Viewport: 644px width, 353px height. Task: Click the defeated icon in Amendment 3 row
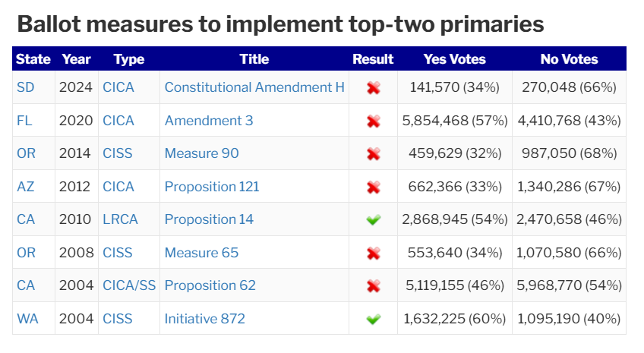[373, 121]
